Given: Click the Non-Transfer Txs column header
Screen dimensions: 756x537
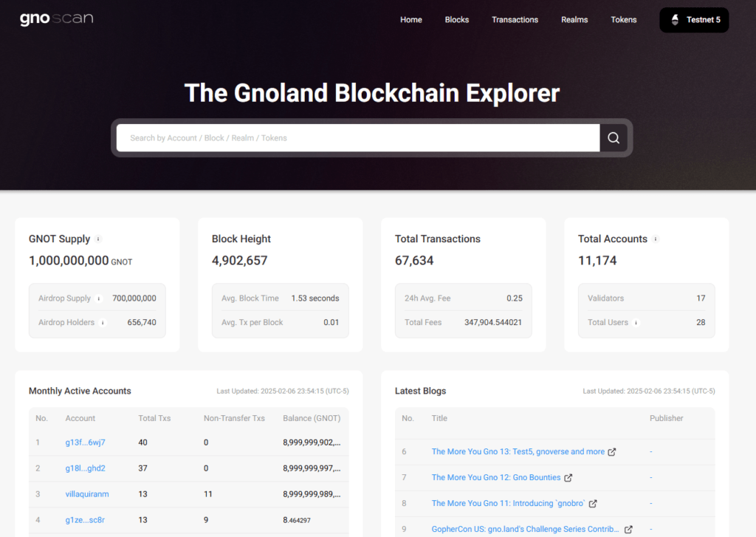Looking at the screenshot, I should pyautogui.click(x=234, y=418).
